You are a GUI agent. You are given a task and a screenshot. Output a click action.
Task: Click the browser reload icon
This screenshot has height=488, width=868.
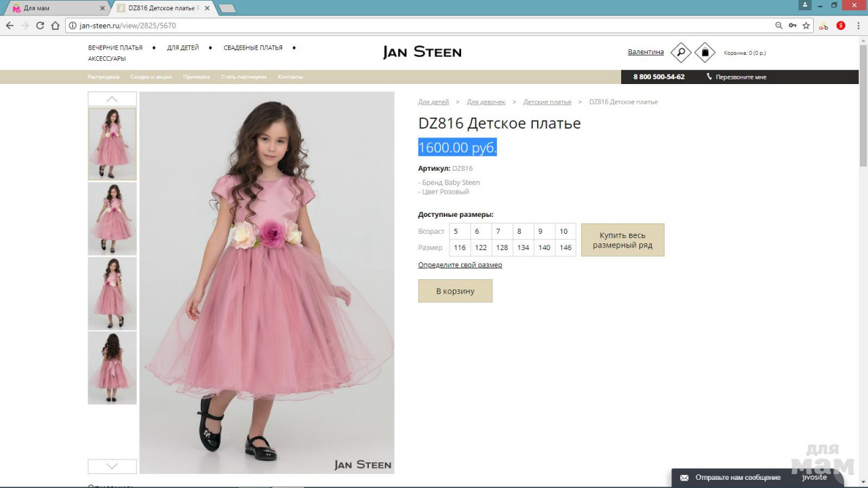[40, 26]
